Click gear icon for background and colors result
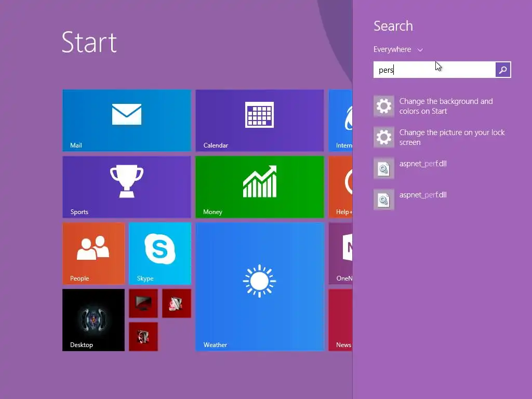The width and height of the screenshot is (532, 399). click(384, 106)
